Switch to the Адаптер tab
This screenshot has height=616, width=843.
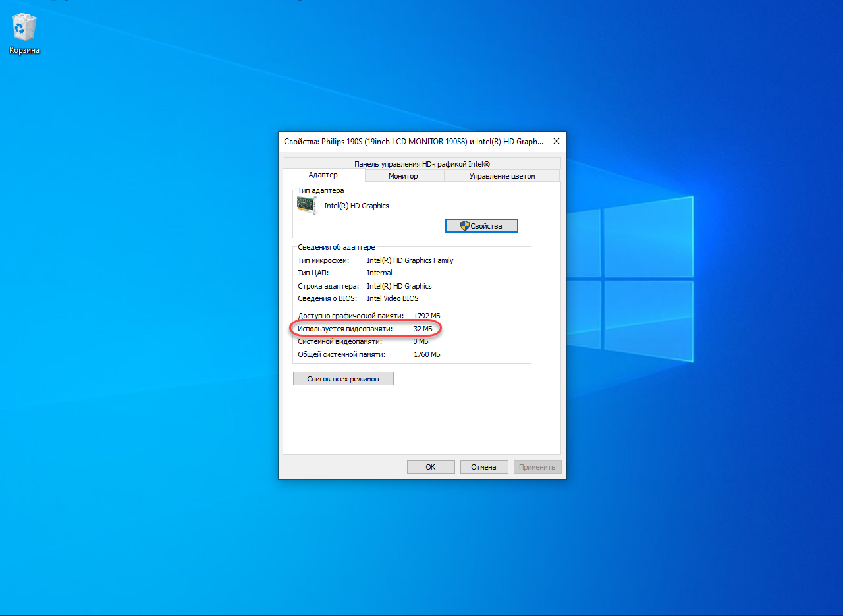[x=323, y=175]
